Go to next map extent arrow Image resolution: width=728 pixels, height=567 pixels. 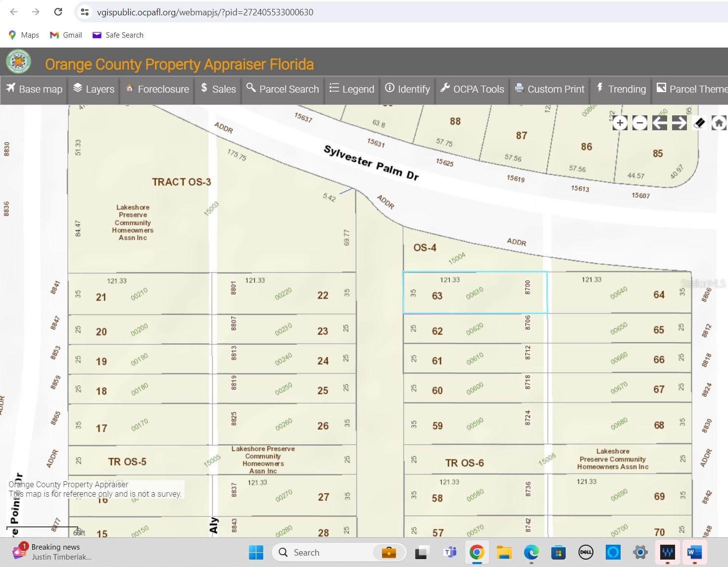click(679, 123)
